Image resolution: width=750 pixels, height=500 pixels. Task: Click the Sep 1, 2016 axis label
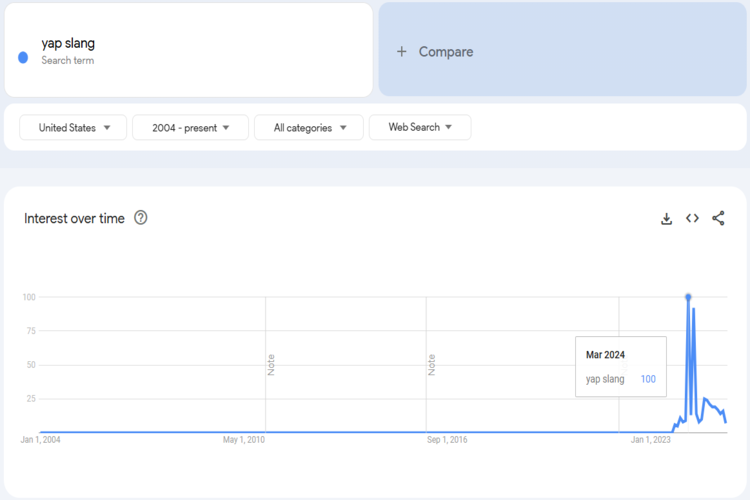click(x=447, y=440)
